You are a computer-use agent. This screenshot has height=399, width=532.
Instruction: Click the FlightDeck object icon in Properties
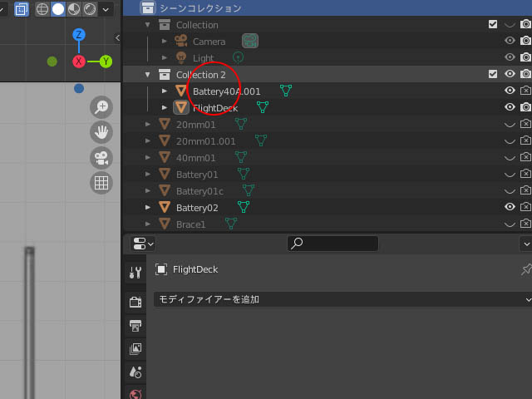click(161, 269)
